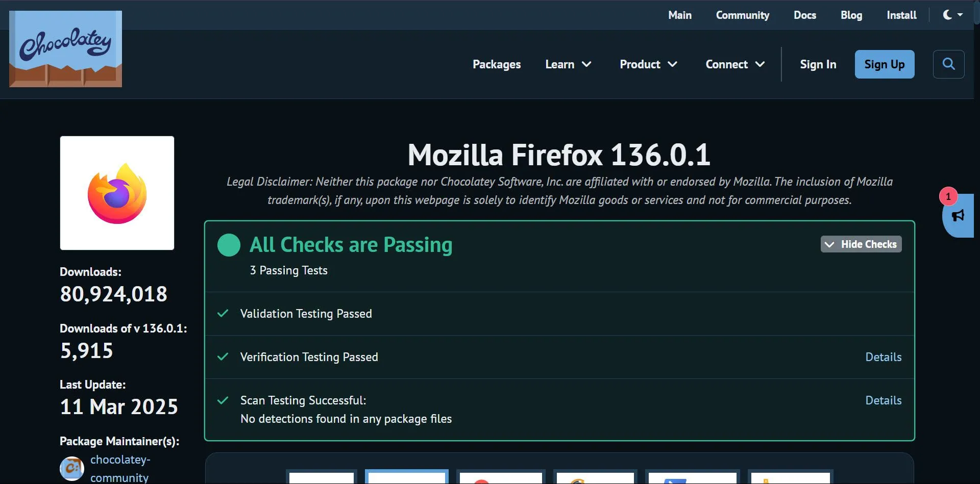Expand the Connect dropdown menu

(735, 64)
